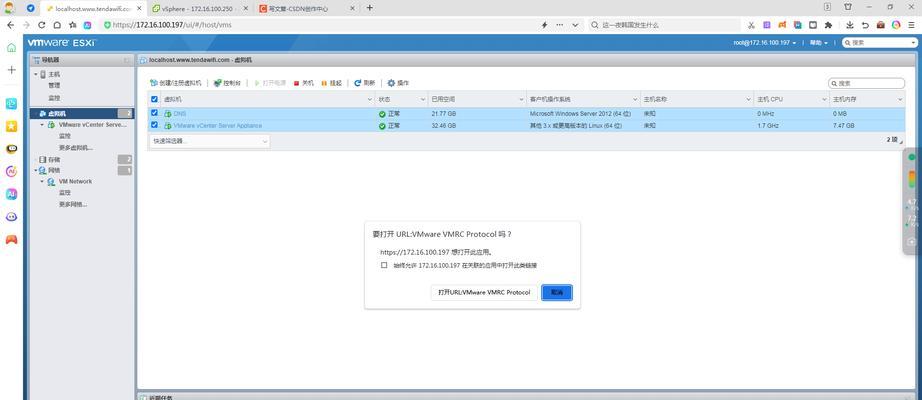Toggle the select-all checkbox in the table header
Viewport: 922px width, 400px height.
[x=155, y=99]
